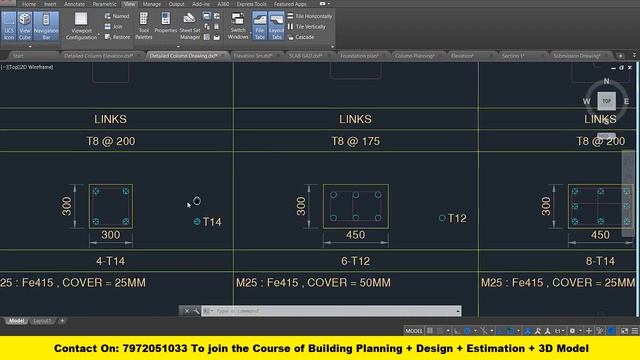Select the T14 text label in drawing
The width and height of the screenshot is (640, 360).
(x=212, y=222)
